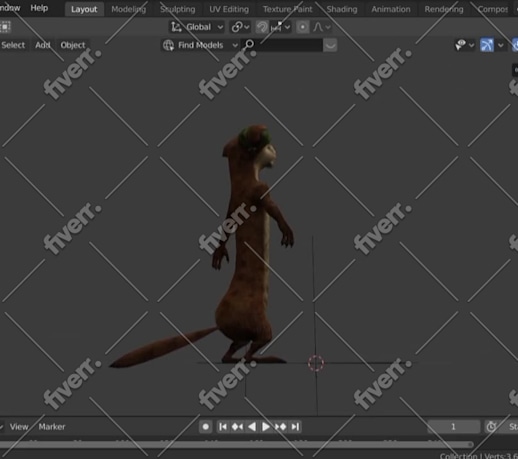Click the Collection Verts status text

coord(478,455)
